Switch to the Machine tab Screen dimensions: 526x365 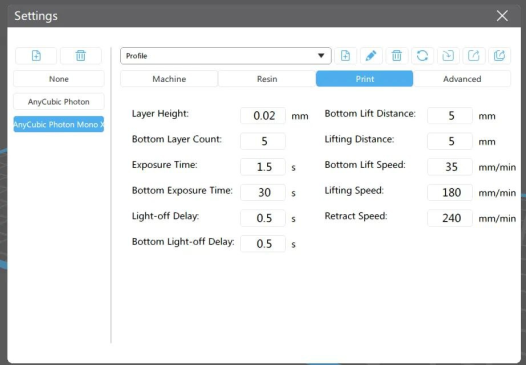click(x=169, y=79)
